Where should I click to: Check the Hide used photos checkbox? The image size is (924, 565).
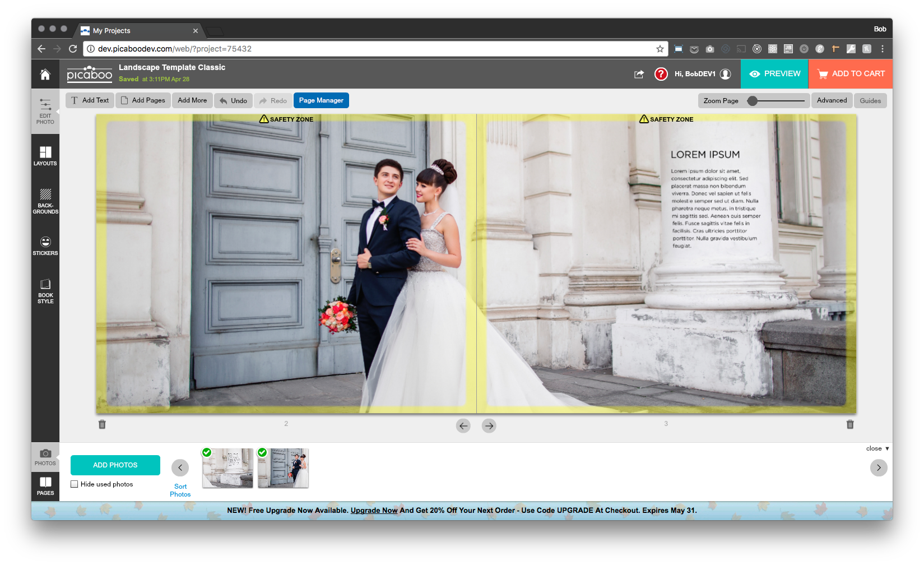(x=75, y=484)
